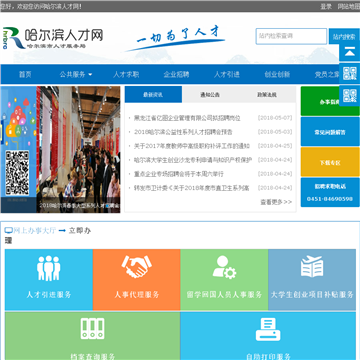Click the binder icon for 档案查询服务
Viewport: 360px width, 360px height.
pyautogui.click(x=92, y=328)
